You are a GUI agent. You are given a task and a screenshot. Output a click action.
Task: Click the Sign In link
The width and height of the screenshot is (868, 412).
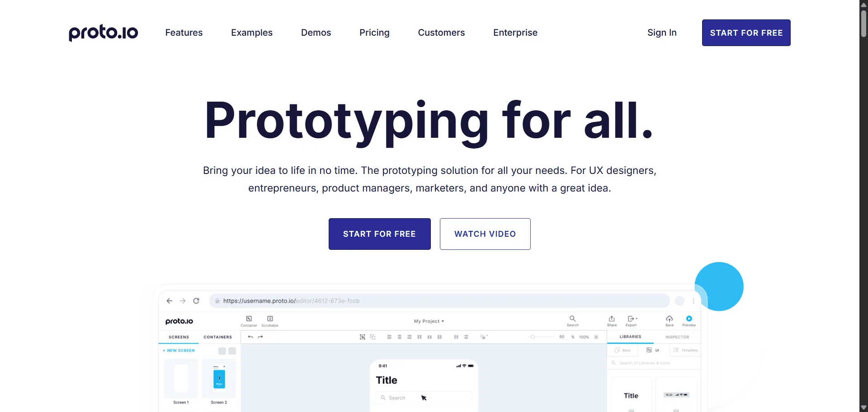pyautogui.click(x=661, y=33)
